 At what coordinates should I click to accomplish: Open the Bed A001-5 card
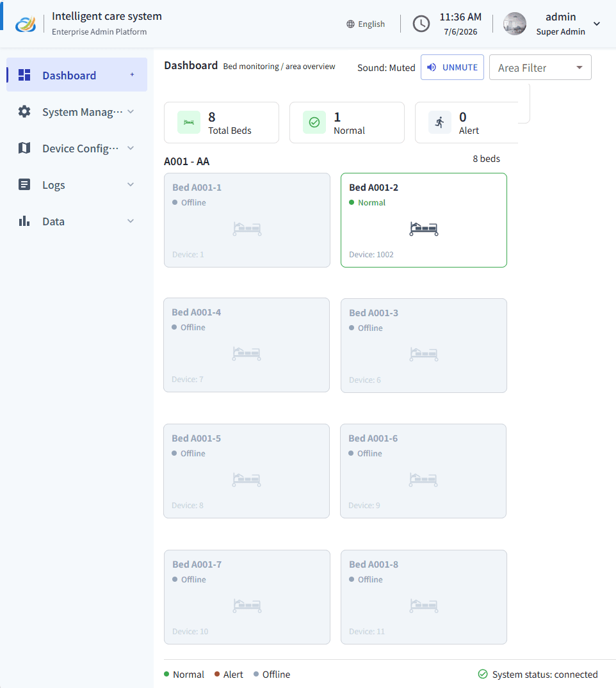[247, 471]
